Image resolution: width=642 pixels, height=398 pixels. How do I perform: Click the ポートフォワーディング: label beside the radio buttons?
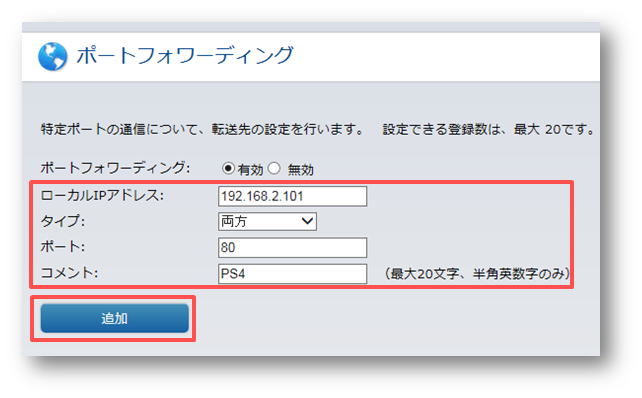tap(115, 168)
